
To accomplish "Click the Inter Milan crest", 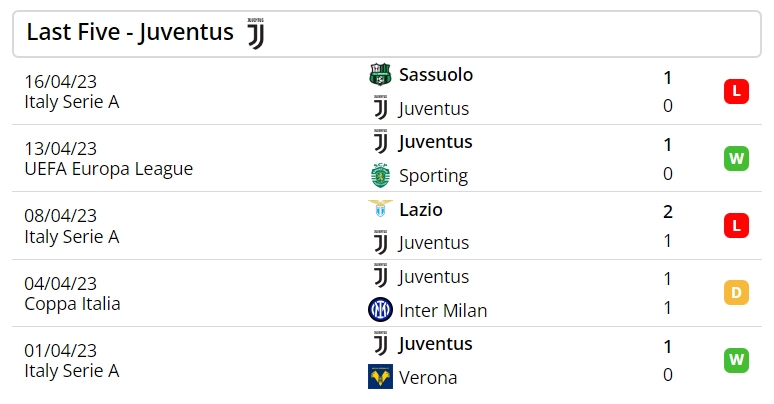I will pyautogui.click(x=380, y=310).
